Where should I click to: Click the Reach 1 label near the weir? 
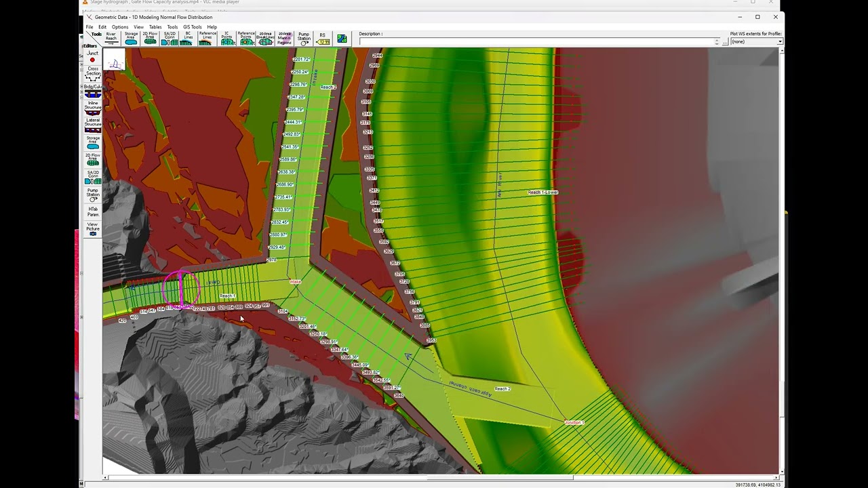[227, 296]
